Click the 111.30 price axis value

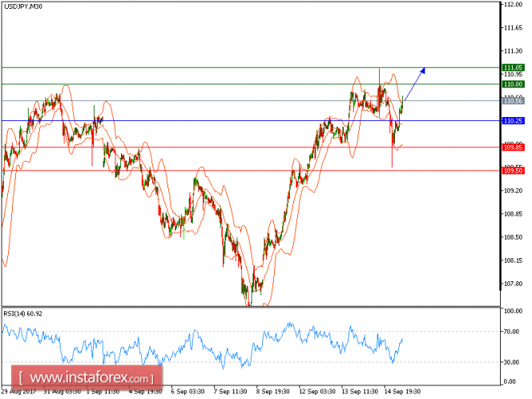click(x=513, y=51)
